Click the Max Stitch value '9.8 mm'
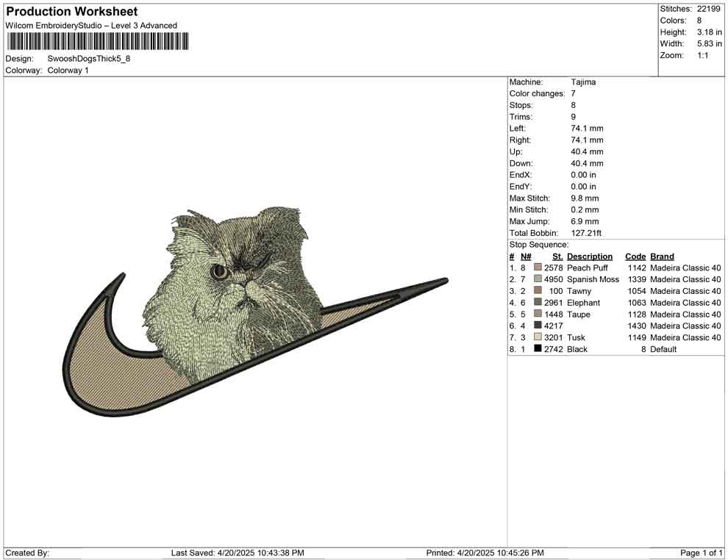 (585, 198)
